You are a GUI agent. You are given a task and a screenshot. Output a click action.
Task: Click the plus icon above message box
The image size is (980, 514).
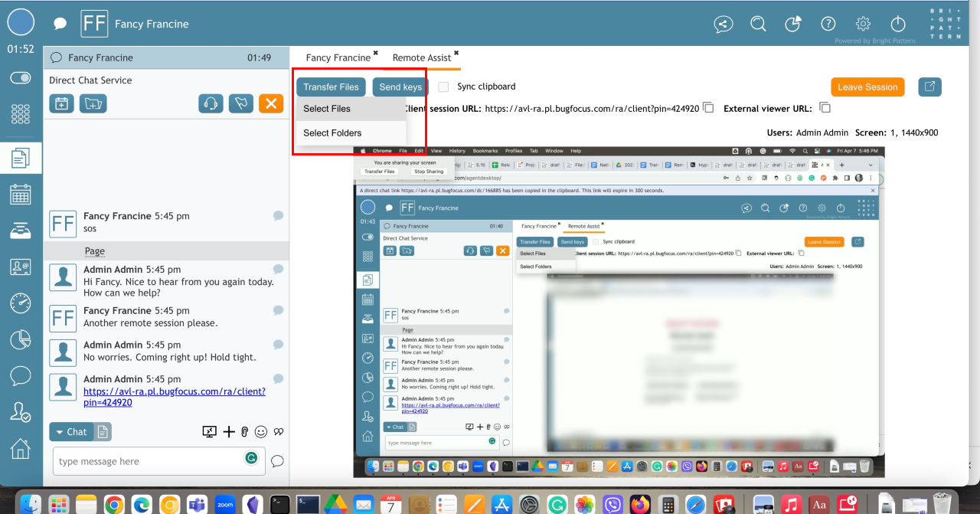pyautogui.click(x=229, y=432)
